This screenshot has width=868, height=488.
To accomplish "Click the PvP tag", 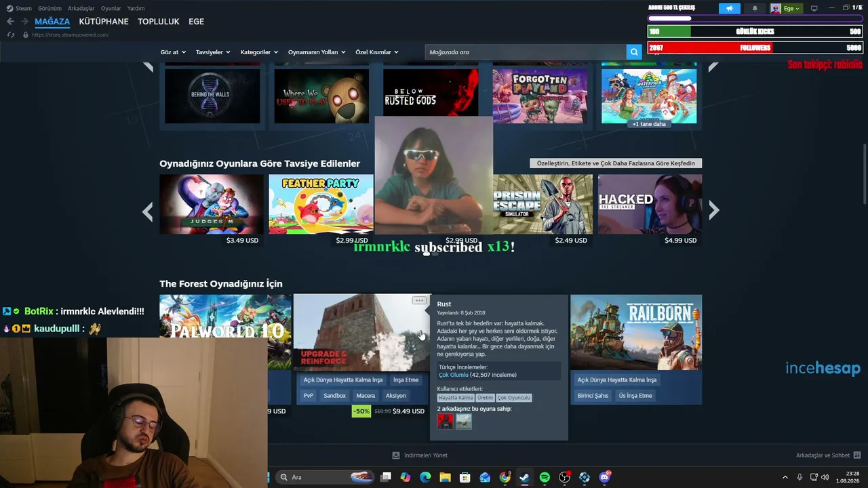I will pyautogui.click(x=309, y=396).
